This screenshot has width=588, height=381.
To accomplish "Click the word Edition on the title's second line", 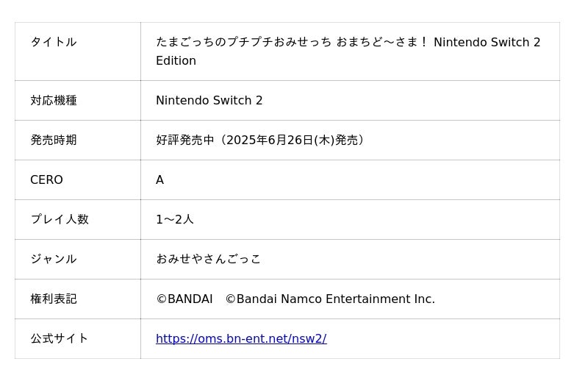I will point(176,60).
